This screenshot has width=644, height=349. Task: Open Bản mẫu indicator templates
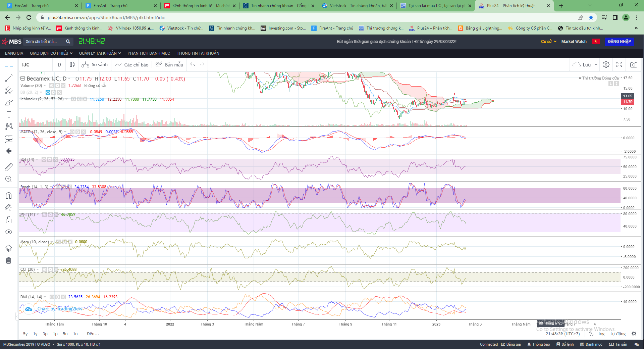tap(169, 64)
